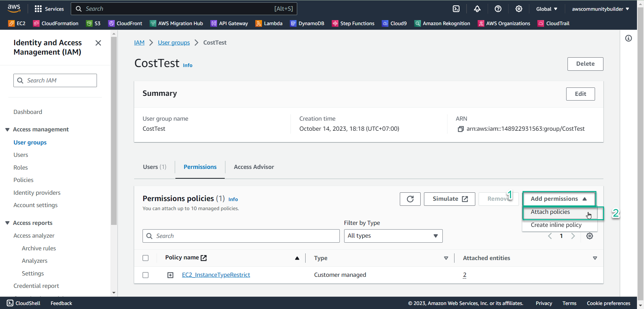Image resolution: width=644 pixels, height=309 pixels.
Task: Open Amazon Rekognition shortcut
Action: [442, 23]
